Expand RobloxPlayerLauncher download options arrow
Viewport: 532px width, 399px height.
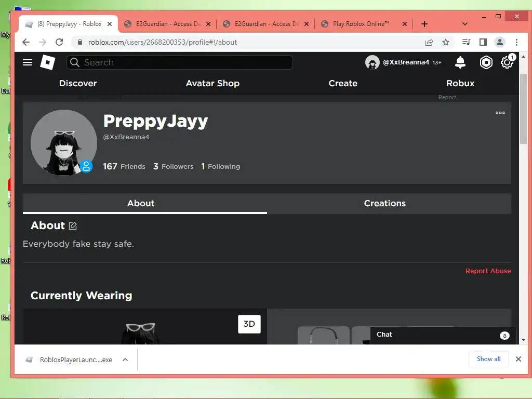[x=125, y=360]
